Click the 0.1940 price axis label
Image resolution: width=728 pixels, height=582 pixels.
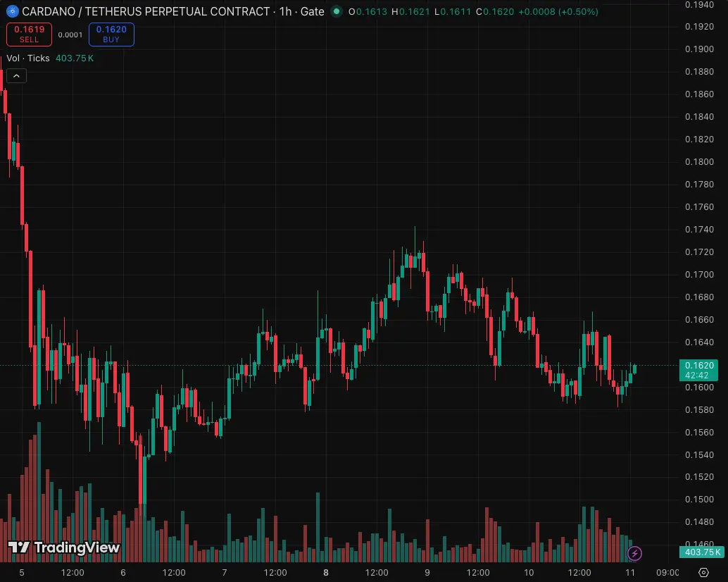[699, 5]
